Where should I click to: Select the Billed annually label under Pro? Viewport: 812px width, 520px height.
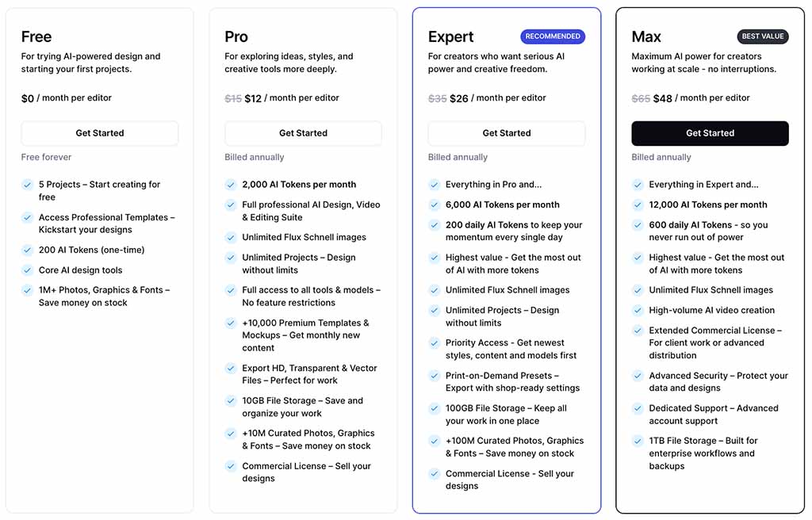(254, 157)
